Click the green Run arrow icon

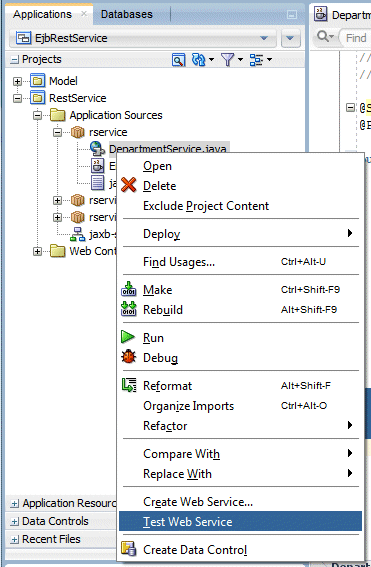pos(128,337)
